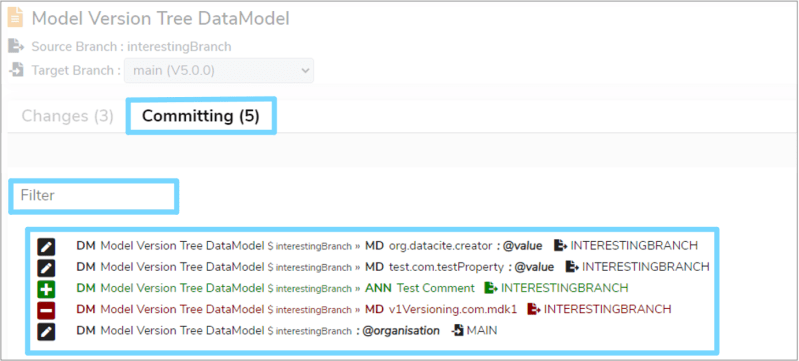Click red branch icon on v1Versioning.com.mdk1 row

[534, 309]
